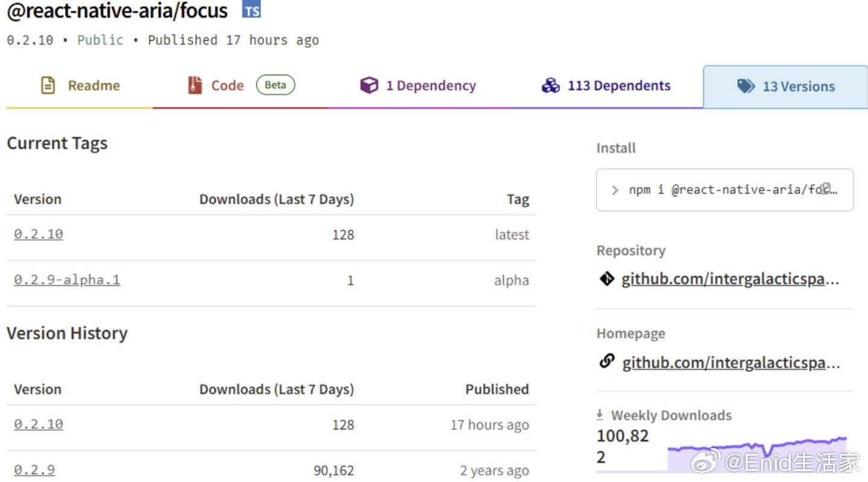Click the homepage chain link icon
This screenshot has width=868, height=482.
pyautogui.click(x=607, y=361)
